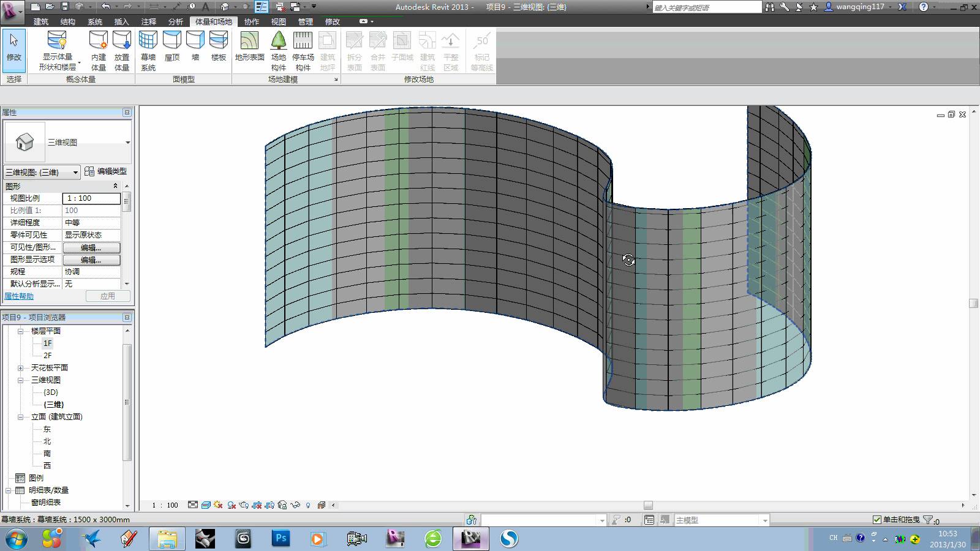Create a 地形表面 (Toposurface)
This screenshot has height=551, width=980.
coord(250,49)
